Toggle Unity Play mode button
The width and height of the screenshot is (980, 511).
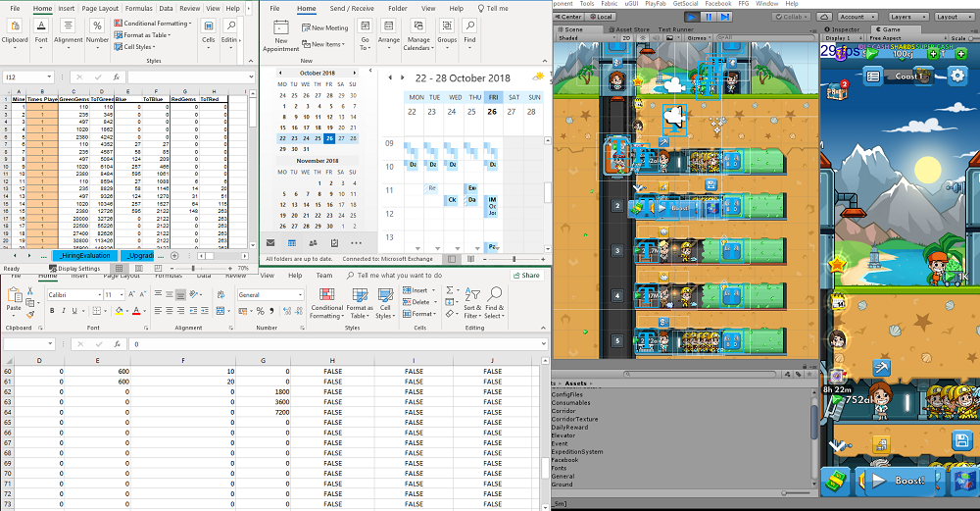(692, 17)
